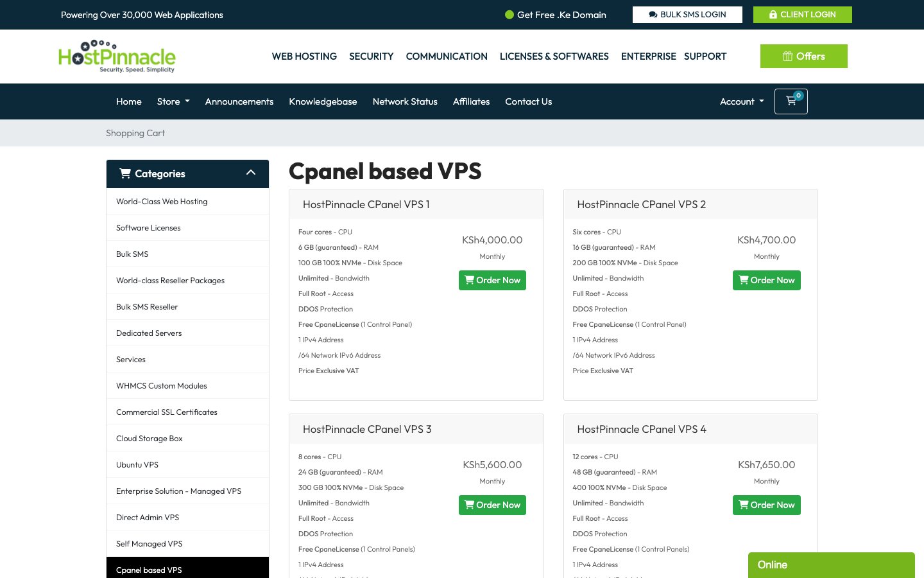Viewport: 924px width, 578px height.
Task: Select World-Class Web Hosting category
Action: click(x=187, y=202)
